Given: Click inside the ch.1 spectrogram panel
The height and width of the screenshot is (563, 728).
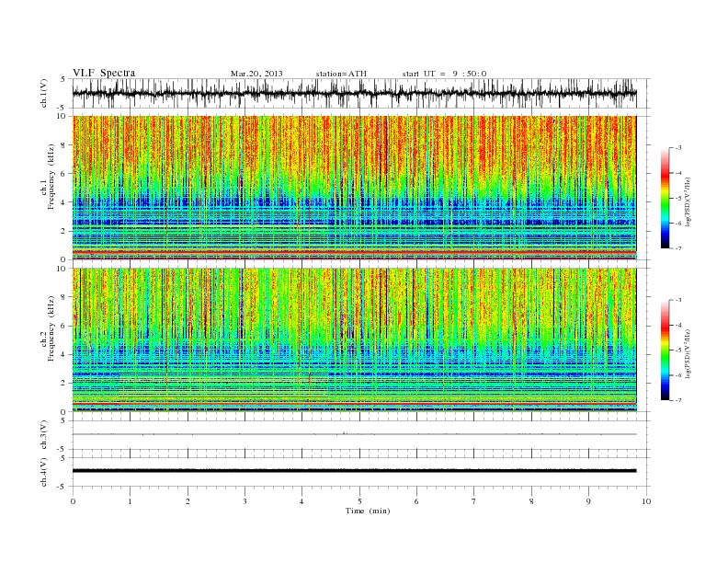Looking at the screenshot, I should click(x=354, y=188).
